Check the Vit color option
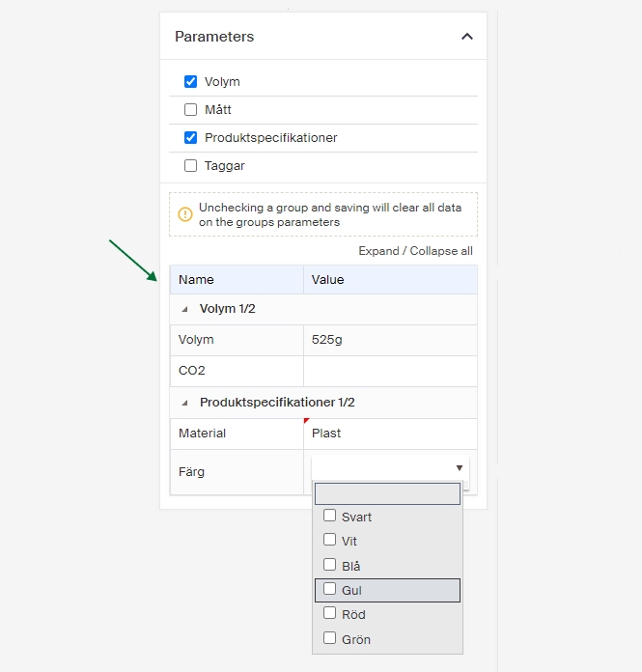 click(x=330, y=541)
